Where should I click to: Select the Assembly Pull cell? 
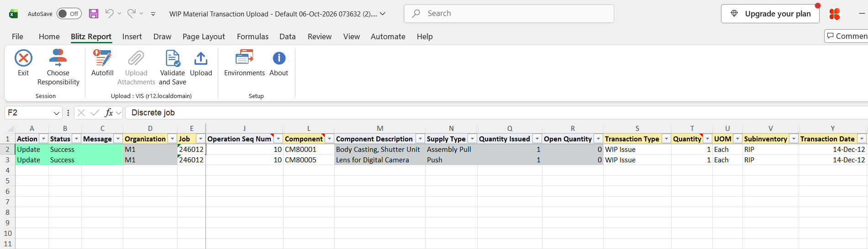[x=451, y=149]
